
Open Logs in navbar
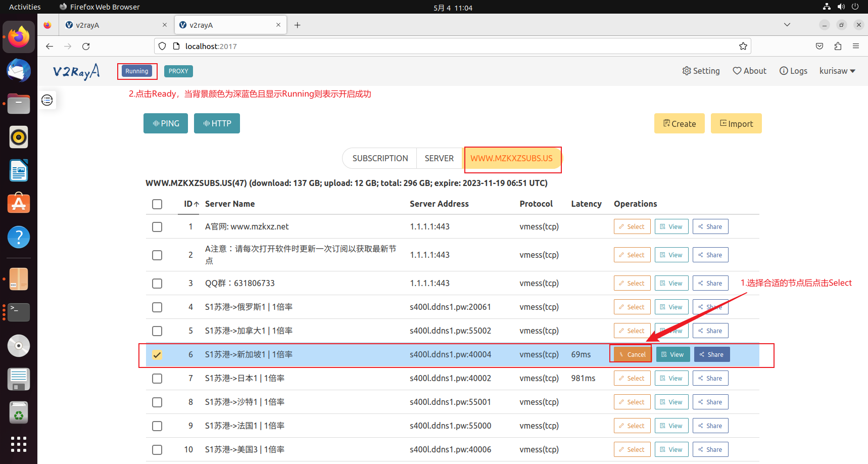(x=793, y=71)
